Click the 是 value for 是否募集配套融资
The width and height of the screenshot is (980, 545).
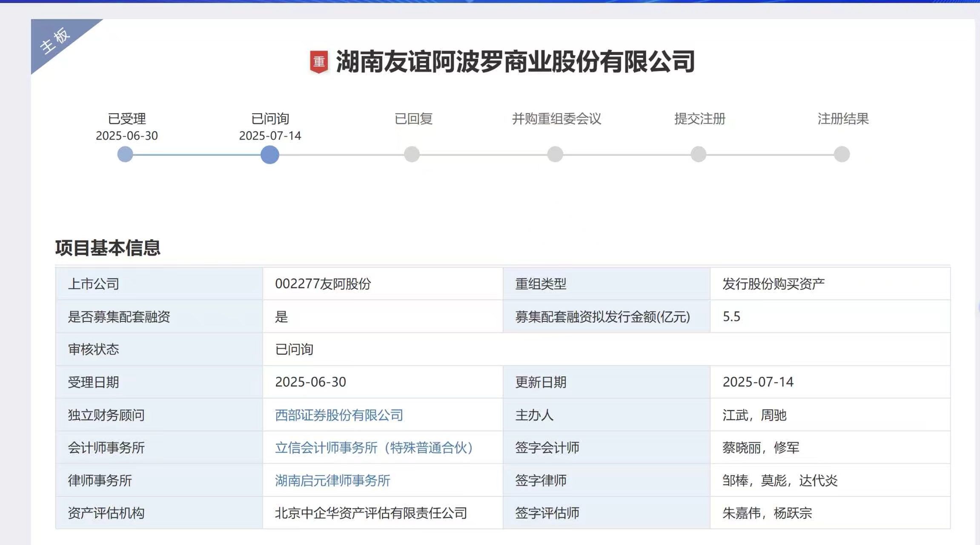pyautogui.click(x=281, y=316)
